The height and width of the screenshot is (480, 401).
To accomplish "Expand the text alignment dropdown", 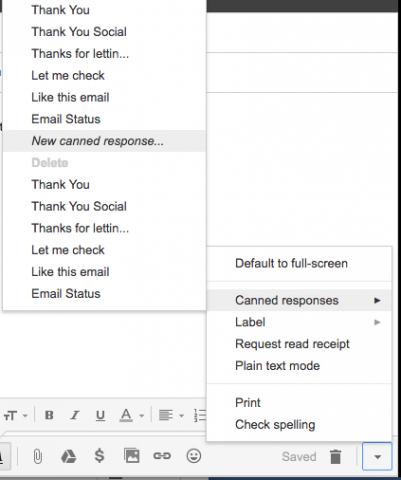I will pyautogui.click(x=171, y=415).
